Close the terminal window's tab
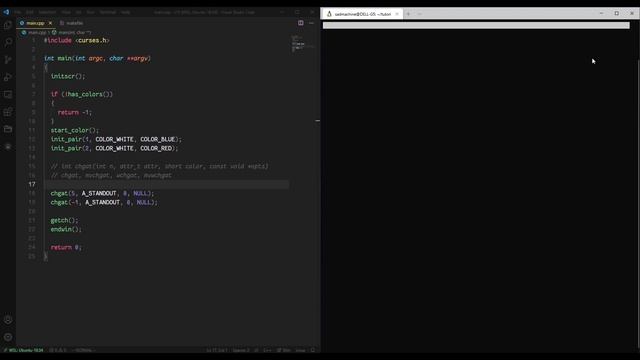The image size is (640, 360). (397, 14)
